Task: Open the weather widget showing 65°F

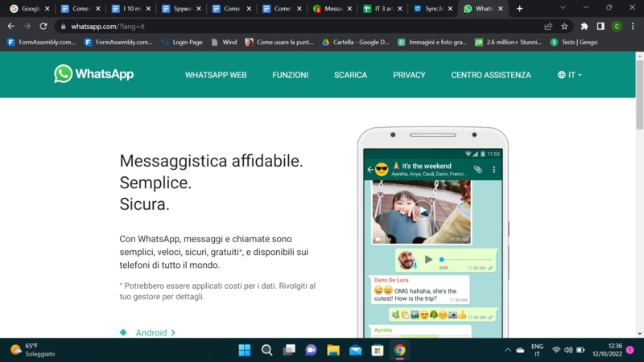Action: (33, 350)
